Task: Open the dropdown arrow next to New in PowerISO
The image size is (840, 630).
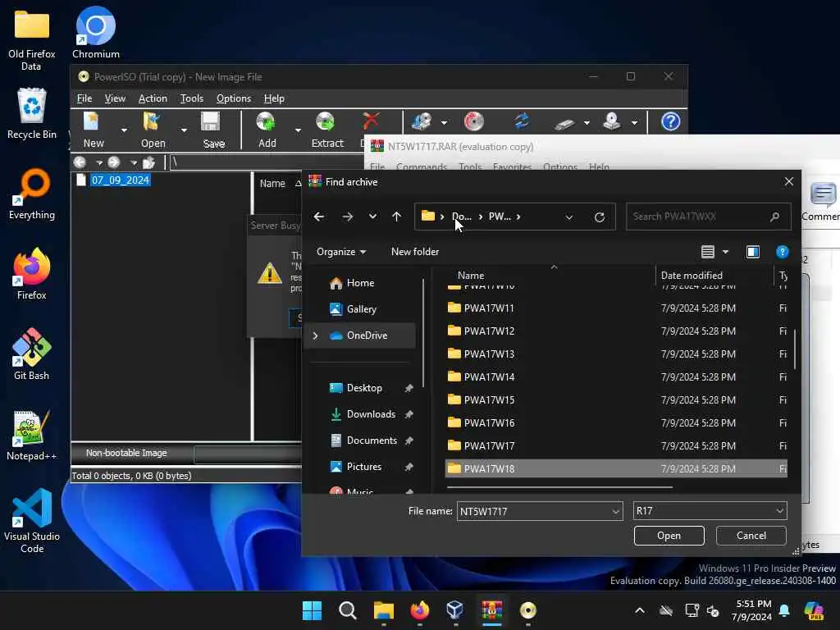Action: point(124,130)
